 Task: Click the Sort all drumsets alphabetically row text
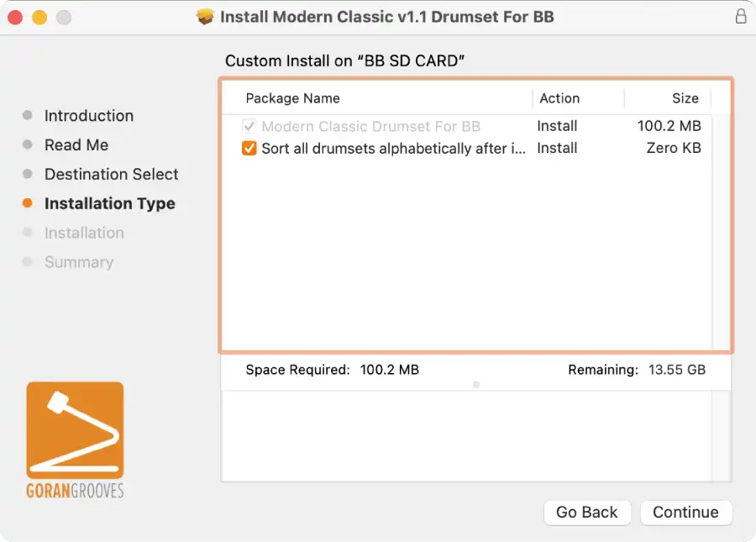point(393,148)
